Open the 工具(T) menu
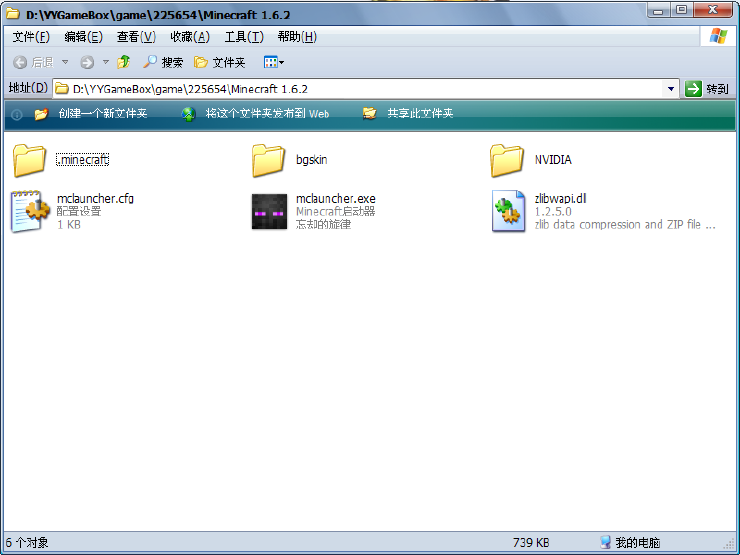The width and height of the screenshot is (740, 555). pyautogui.click(x=244, y=37)
